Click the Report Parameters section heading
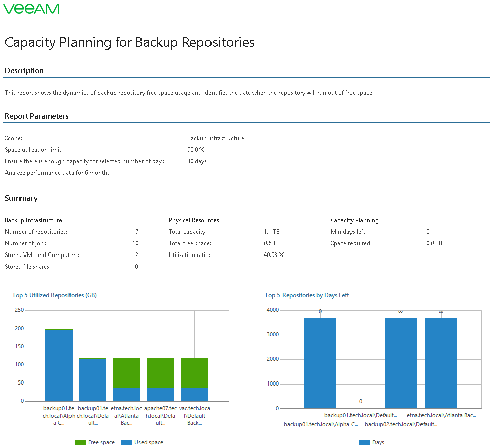Image resolution: width=492 pixels, height=448 pixels. 37,116
